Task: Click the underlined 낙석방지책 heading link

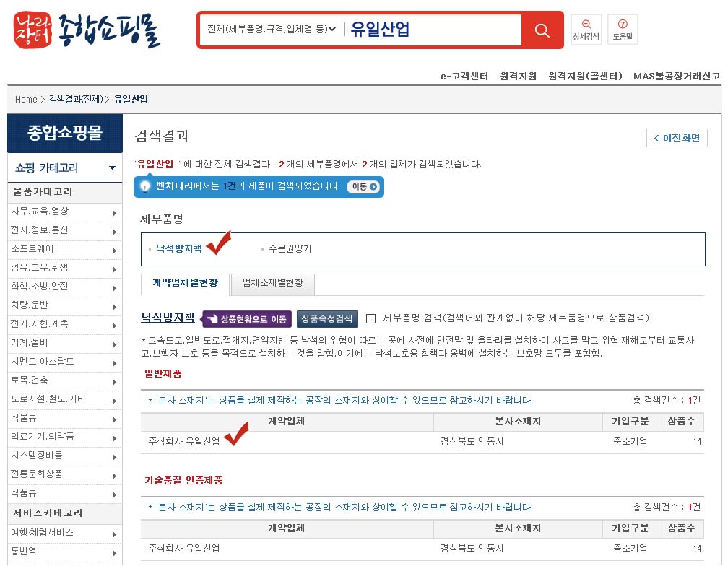Action: point(168,318)
